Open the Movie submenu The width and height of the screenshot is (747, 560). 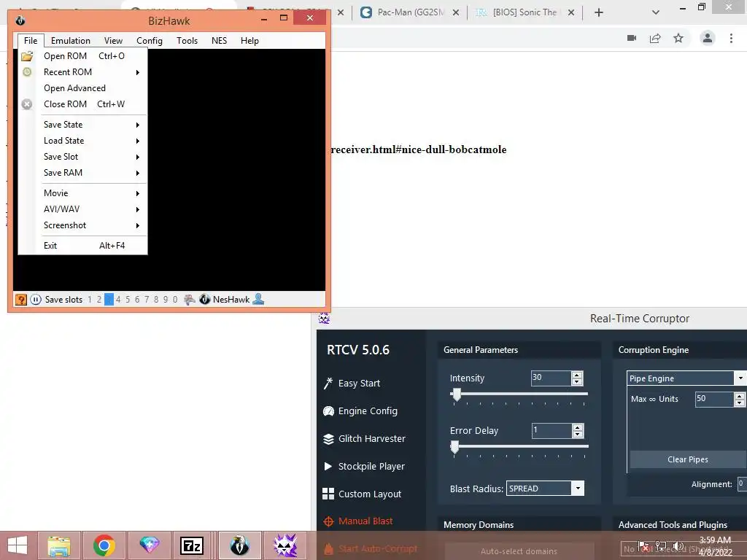click(83, 193)
